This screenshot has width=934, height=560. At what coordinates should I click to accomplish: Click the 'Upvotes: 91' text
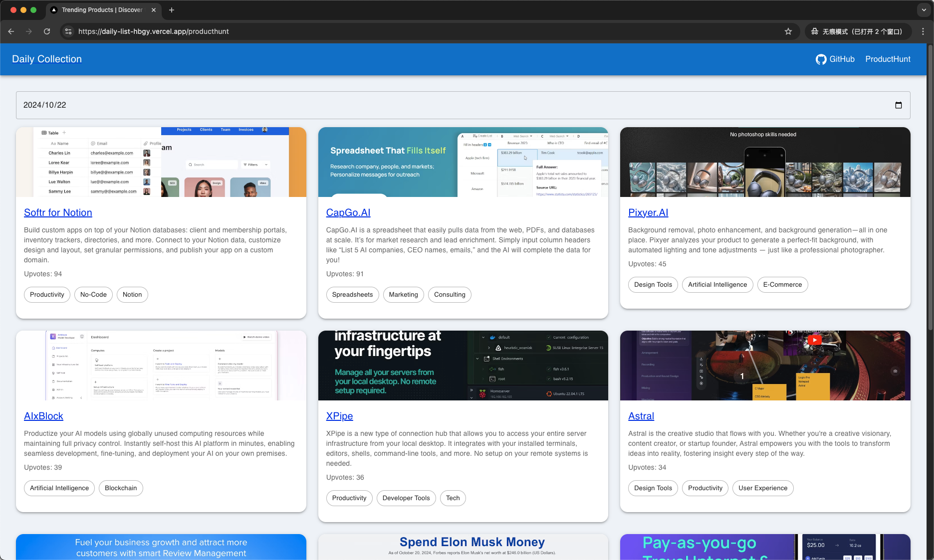[345, 274]
